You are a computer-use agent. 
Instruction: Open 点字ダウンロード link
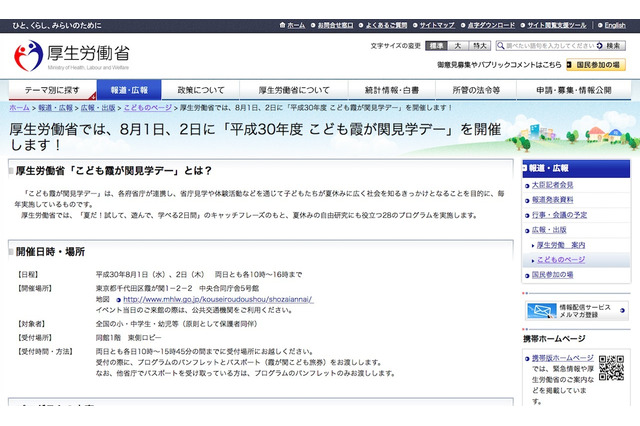tap(491, 25)
